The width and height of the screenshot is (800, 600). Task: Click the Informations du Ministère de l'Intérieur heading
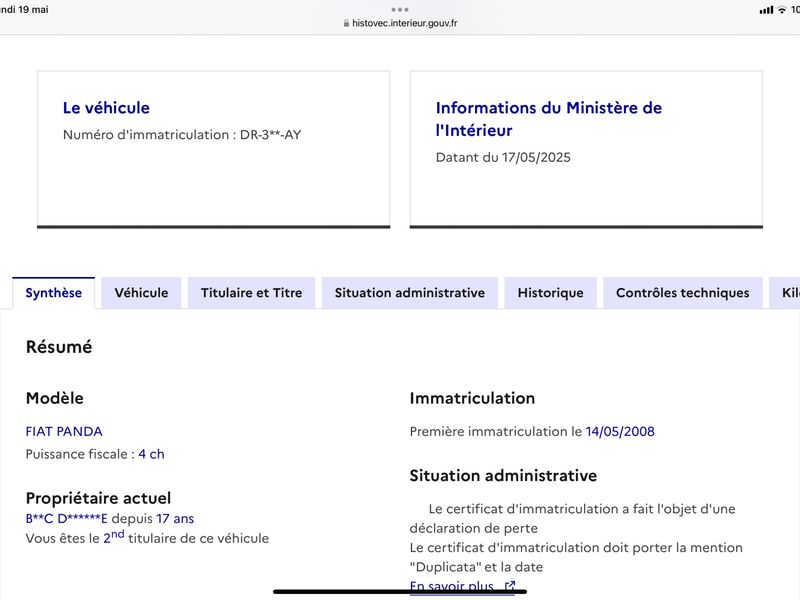[549, 119]
